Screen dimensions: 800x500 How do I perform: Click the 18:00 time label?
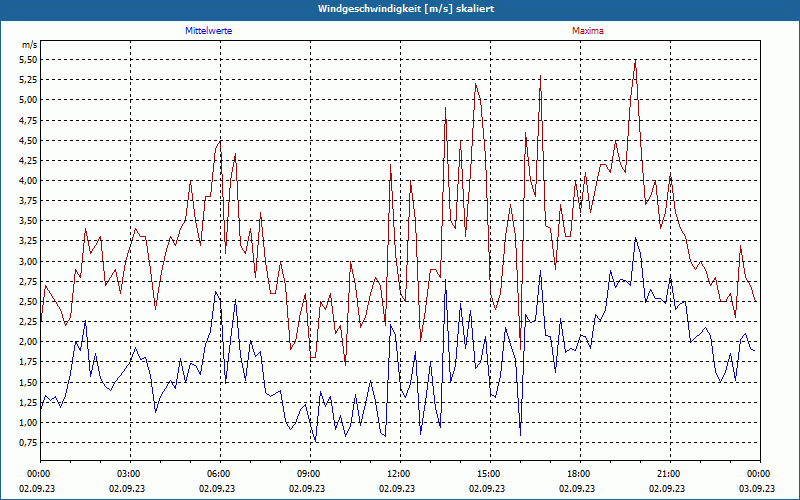(578, 474)
